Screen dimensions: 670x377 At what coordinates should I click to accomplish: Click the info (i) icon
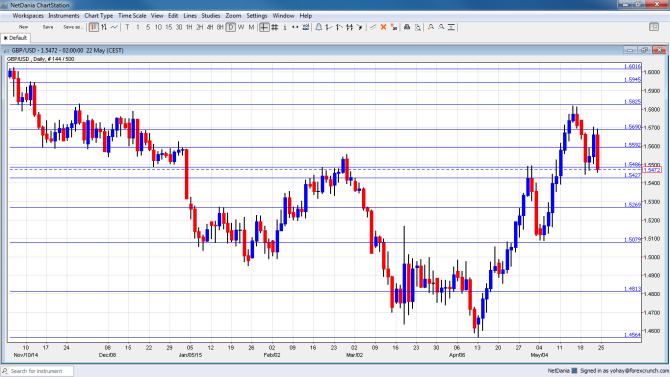tap(285, 27)
